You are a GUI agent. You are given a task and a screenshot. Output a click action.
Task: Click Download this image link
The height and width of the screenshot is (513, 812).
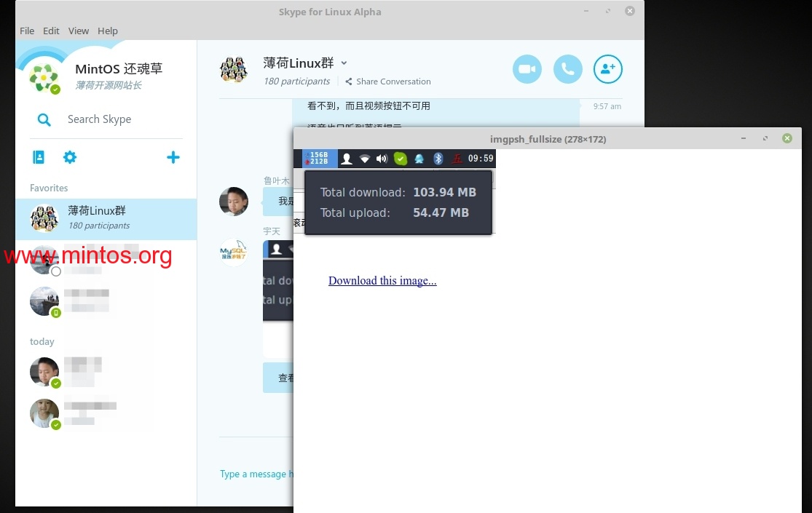click(x=382, y=281)
